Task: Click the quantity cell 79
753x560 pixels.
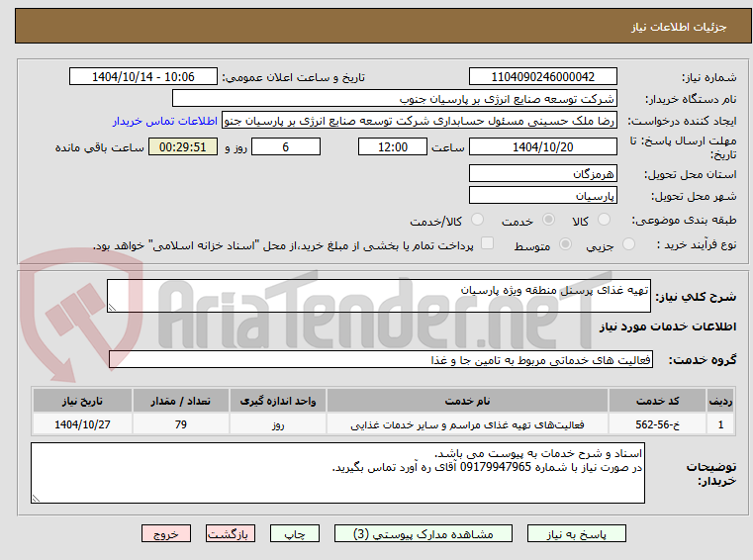Action: pyautogui.click(x=180, y=424)
